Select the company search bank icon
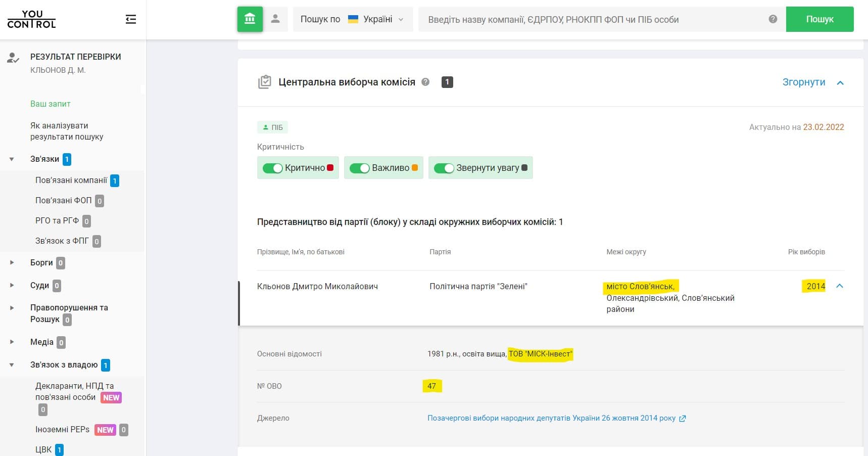 [x=250, y=19]
